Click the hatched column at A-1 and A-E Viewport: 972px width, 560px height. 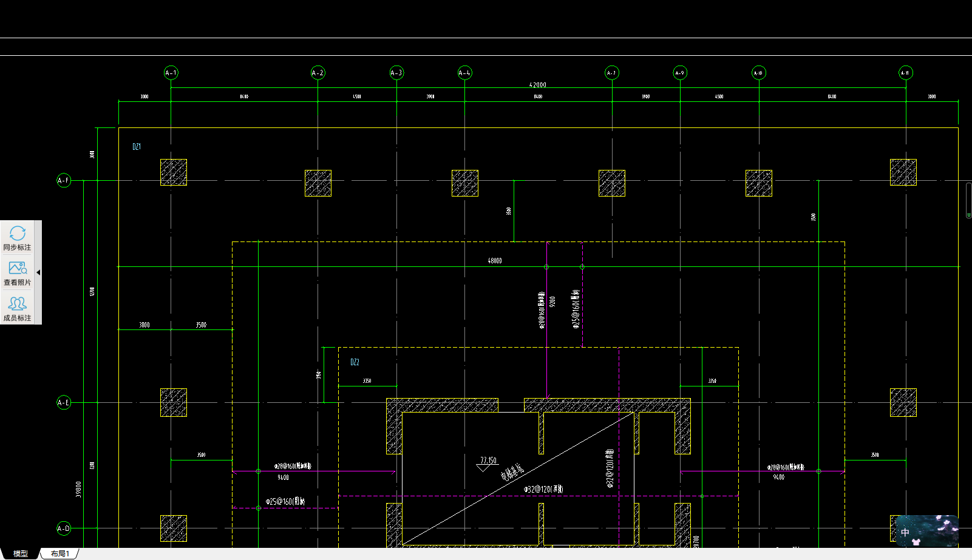(174, 403)
